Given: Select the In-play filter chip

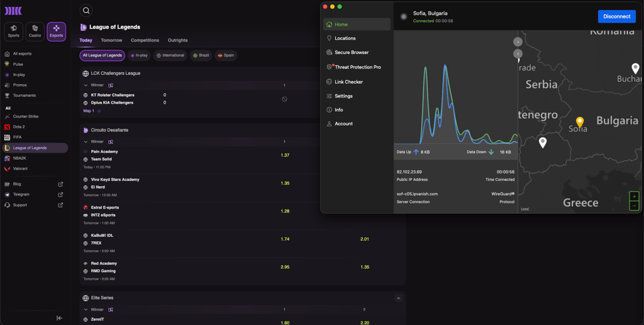Looking at the screenshot, I should [139, 55].
